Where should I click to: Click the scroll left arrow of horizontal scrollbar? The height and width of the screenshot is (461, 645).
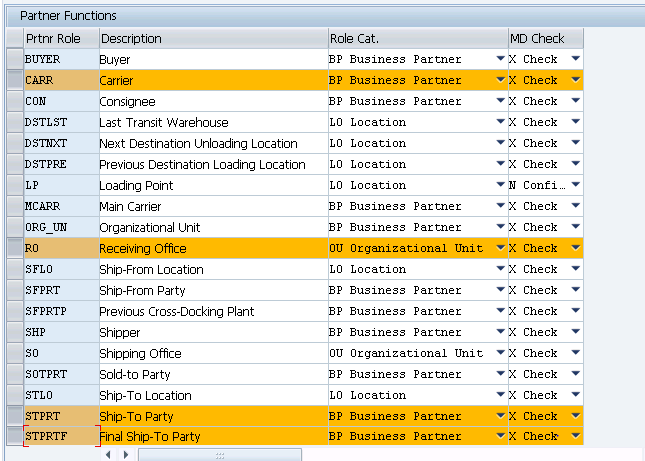(x=109, y=454)
